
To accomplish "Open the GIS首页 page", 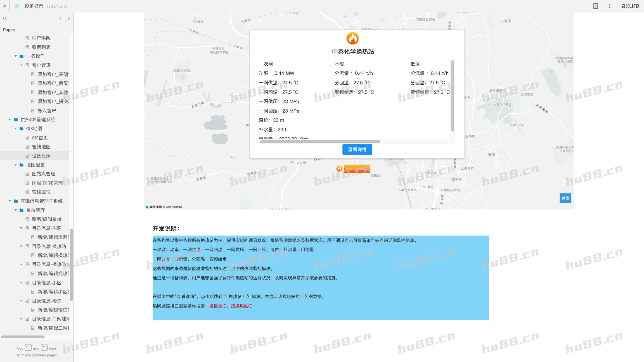I will point(40,138).
